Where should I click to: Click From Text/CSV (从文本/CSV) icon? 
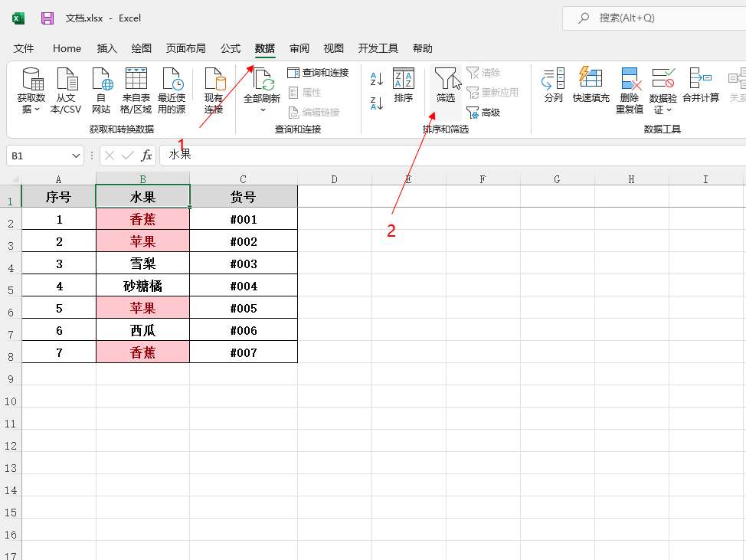coord(66,79)
